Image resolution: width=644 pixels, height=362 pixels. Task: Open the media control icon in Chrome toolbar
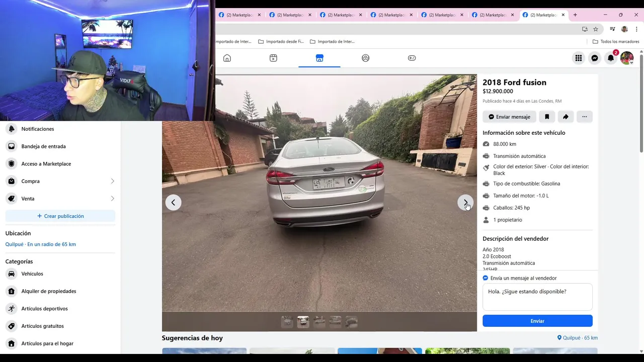point(612,29)
